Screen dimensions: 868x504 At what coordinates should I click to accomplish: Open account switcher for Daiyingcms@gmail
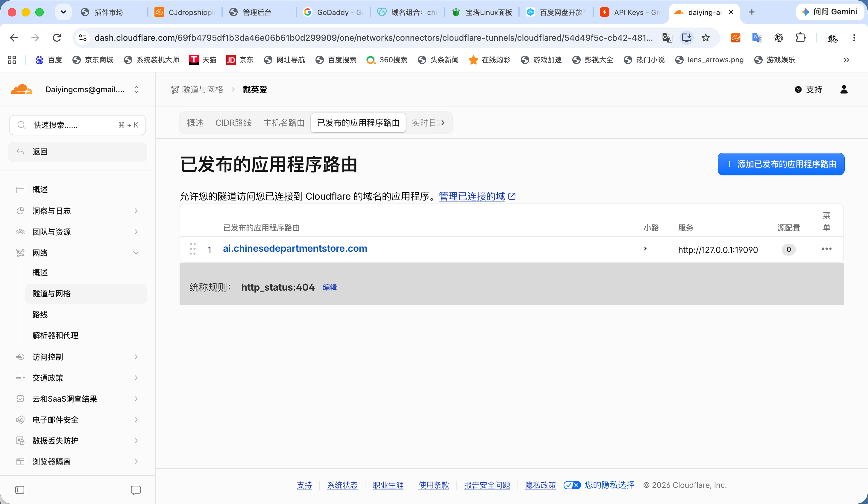click(136, 89)
